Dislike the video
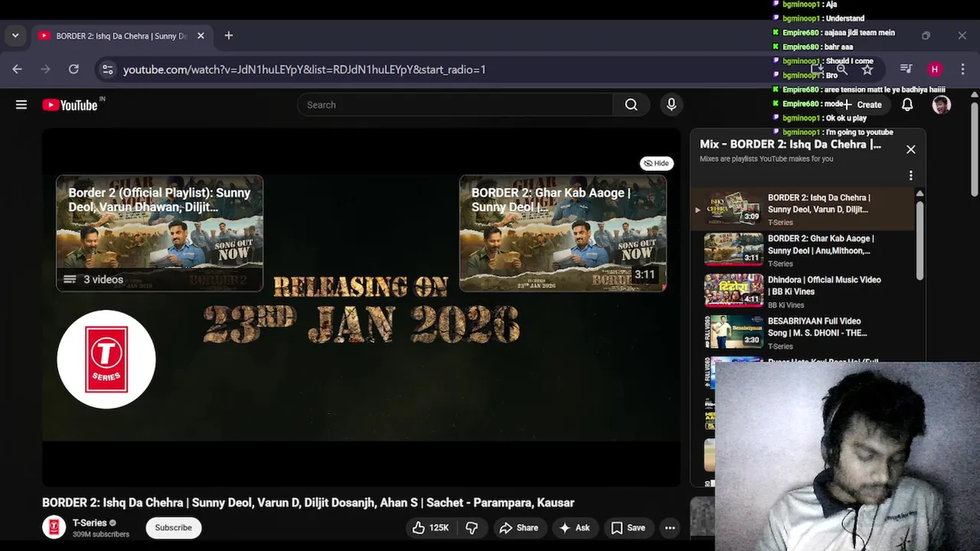The width and height of the screenshot is (980, 551). [472, 528]
